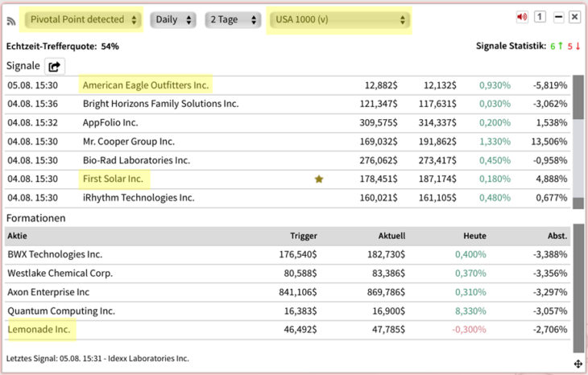
Task: Select Westlake Chemical Corp. formation
Action: [288, 274]
